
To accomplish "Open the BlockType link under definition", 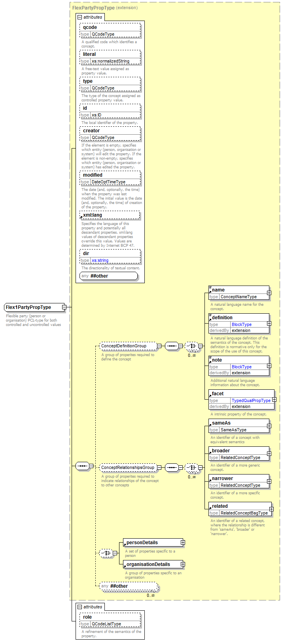I will pos(241,324).
